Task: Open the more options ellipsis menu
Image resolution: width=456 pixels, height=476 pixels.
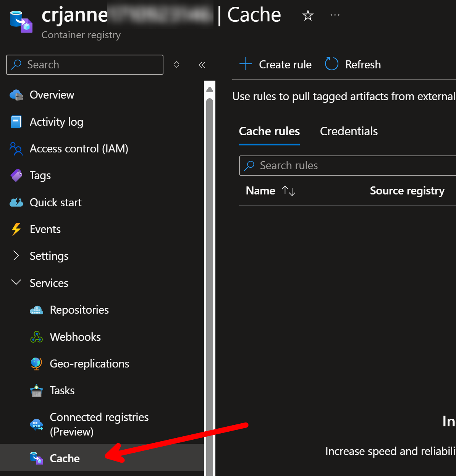Action: (x=335, y=15)
